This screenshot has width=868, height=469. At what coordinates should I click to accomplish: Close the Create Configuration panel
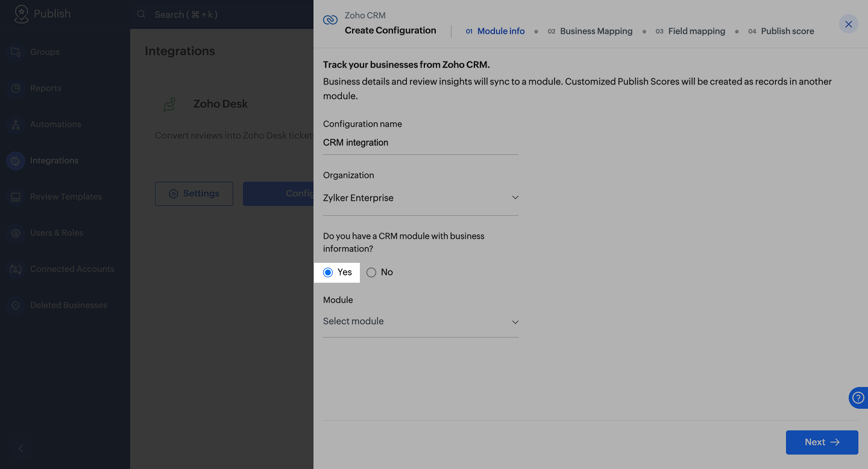click(849, 24)
